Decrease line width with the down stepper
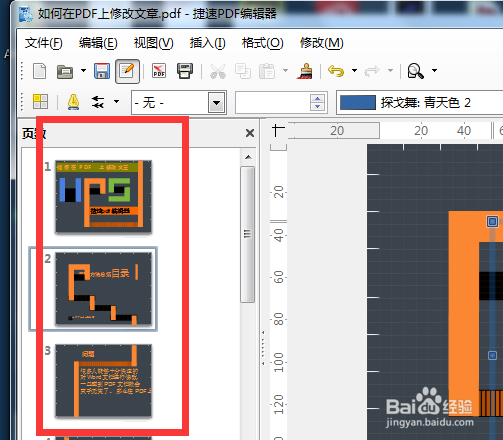503x440 pixels. (x=317, y=107)
